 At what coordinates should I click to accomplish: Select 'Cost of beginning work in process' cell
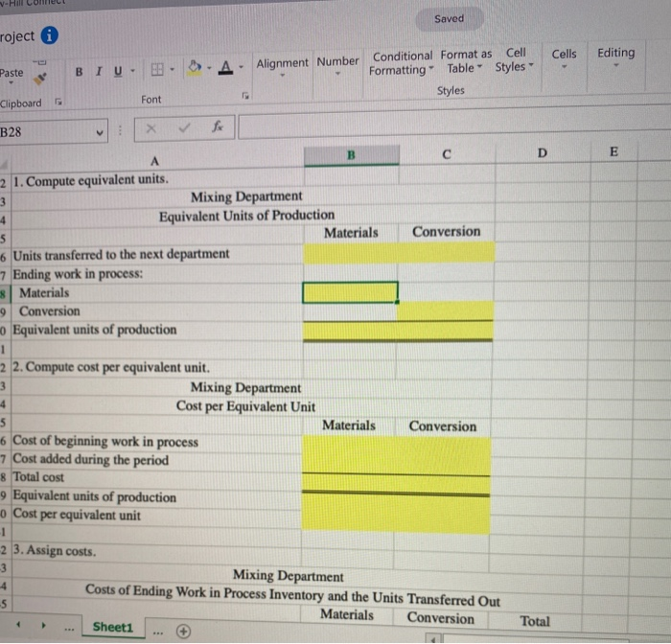(156, 441)
